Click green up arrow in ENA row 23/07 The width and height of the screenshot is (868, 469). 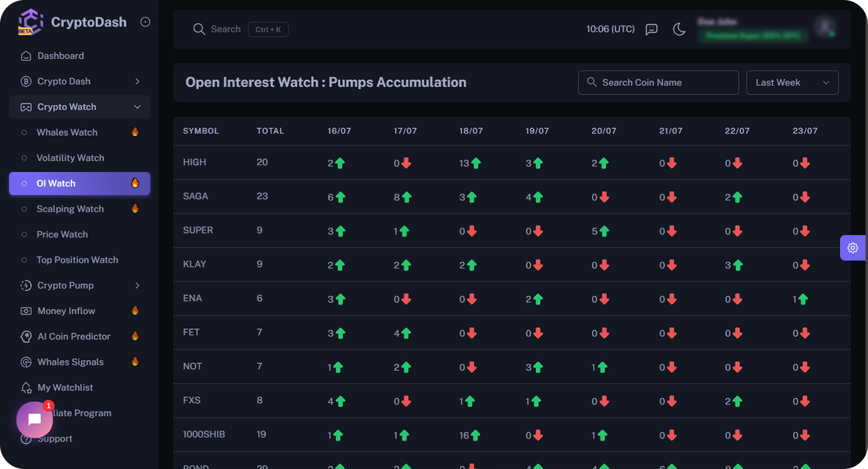pos(803,300)
